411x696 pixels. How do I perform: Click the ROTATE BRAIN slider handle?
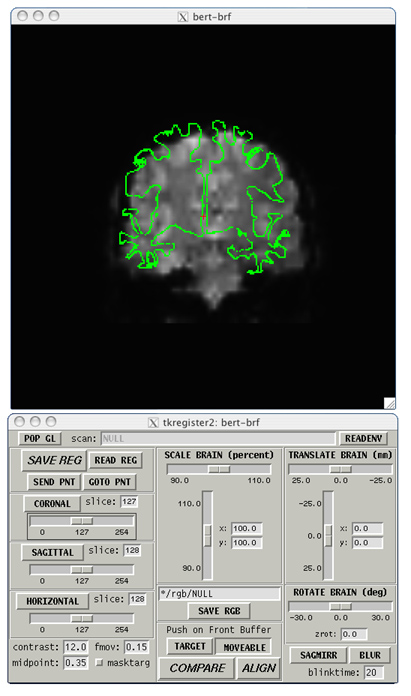click(341, 606)
